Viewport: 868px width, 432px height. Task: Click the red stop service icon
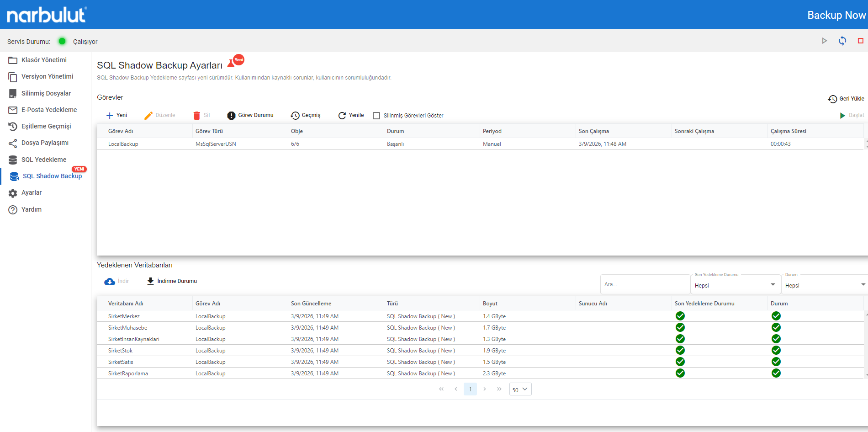(x=860, y=41)
